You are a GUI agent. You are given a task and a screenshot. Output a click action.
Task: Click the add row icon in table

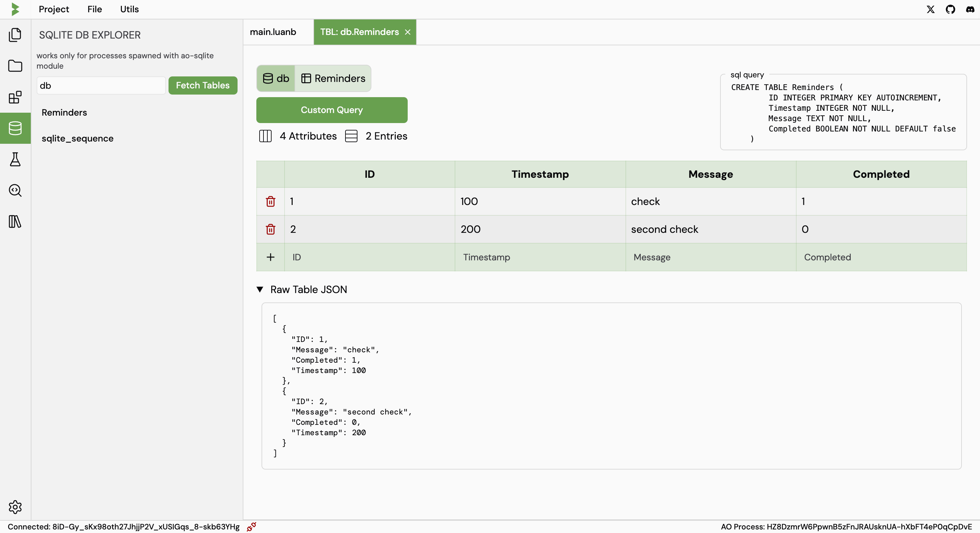[271, 257]
